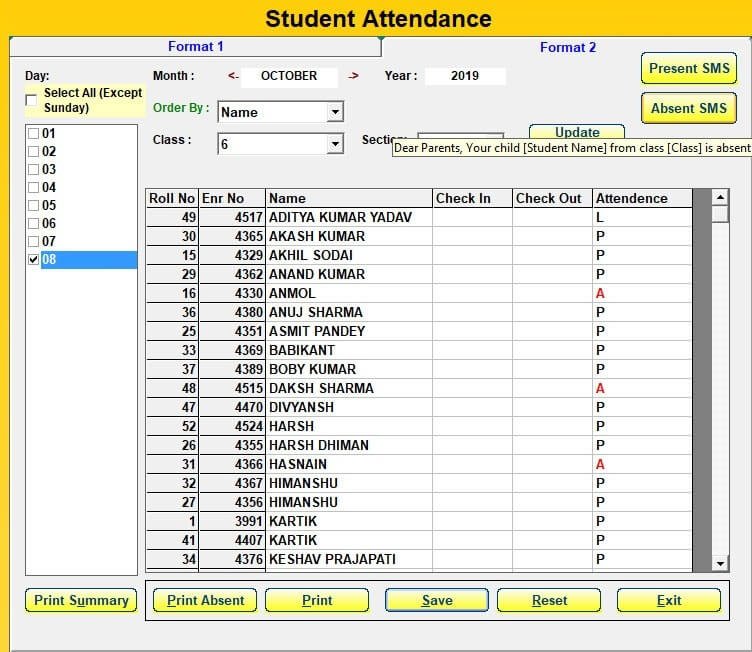Click the Section input box
The image size is (752, 652).
(460, 137)
